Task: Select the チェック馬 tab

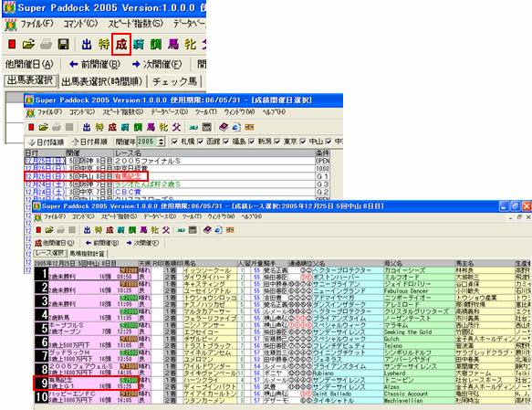Action: pos(174,81)
